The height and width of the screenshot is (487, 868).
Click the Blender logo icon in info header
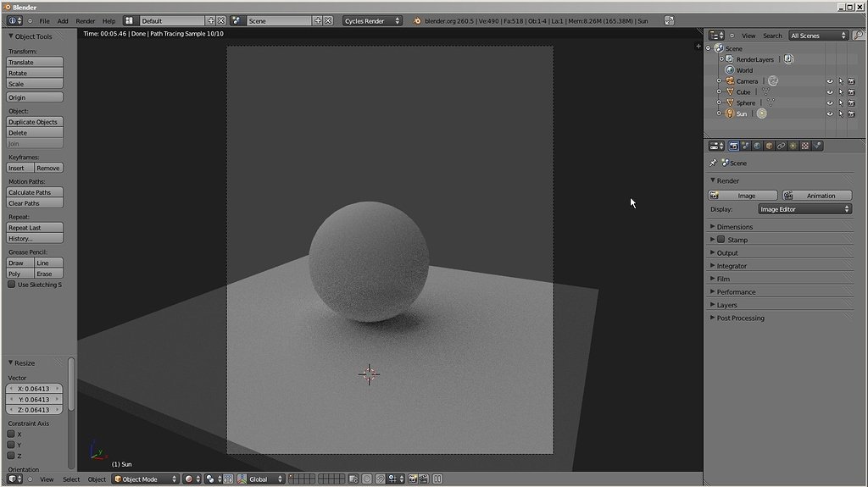417,21
